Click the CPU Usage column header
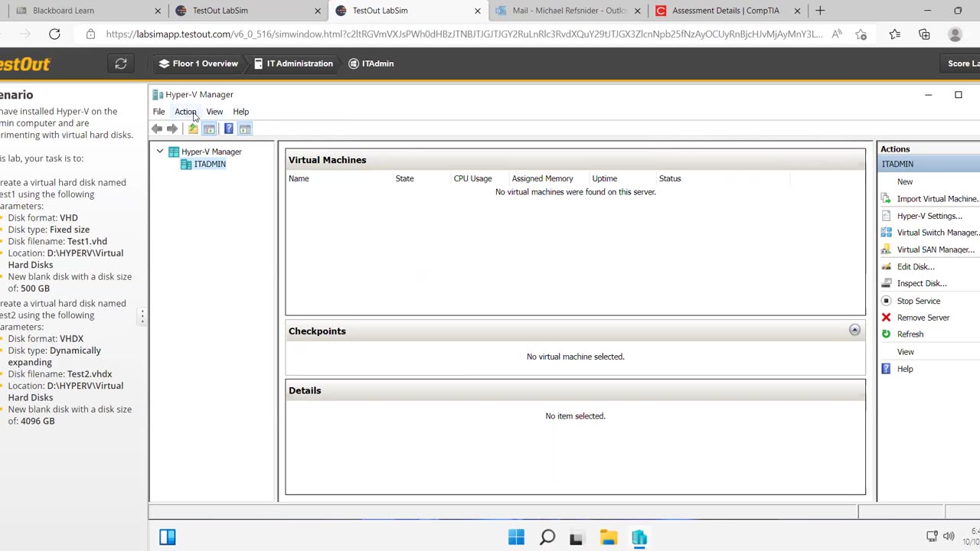Image resolution: width=980 pixels, height=551 pixels. (x=472, y=178)
